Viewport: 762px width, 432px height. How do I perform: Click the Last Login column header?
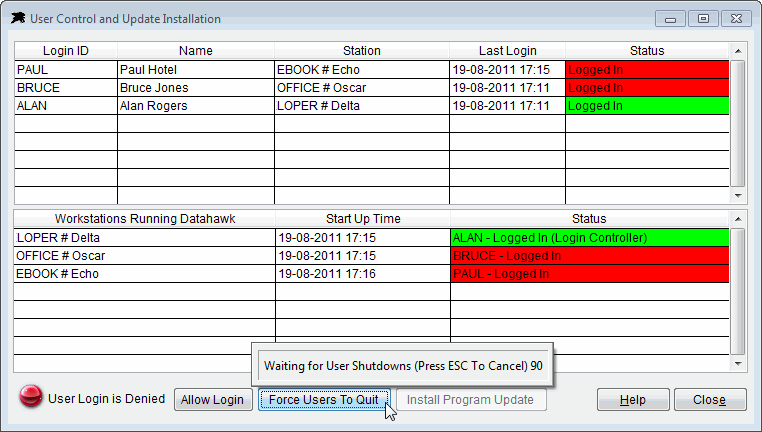click(507, 51)
